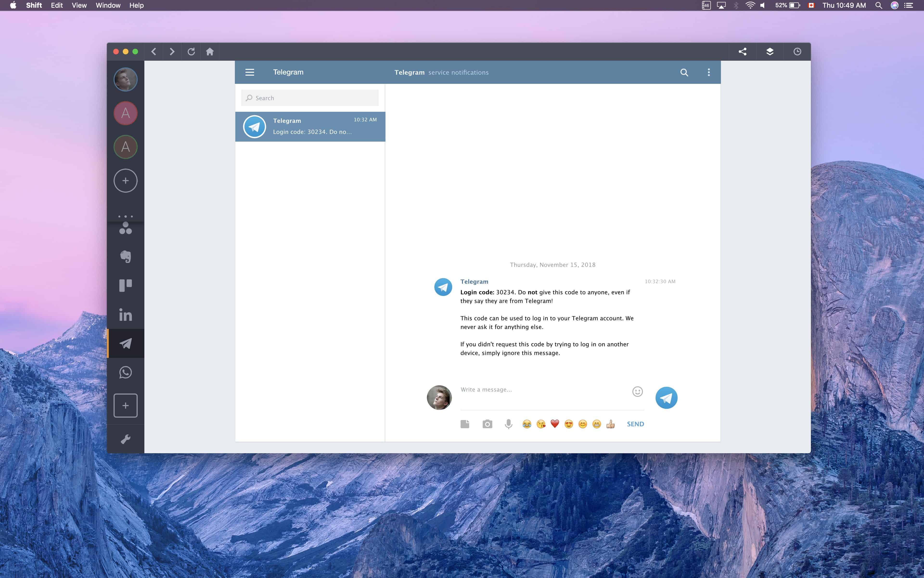The width and height of the screenshot is (924, 578).
Task: Open the battery status showing 52%
Action: click(787, 5)
